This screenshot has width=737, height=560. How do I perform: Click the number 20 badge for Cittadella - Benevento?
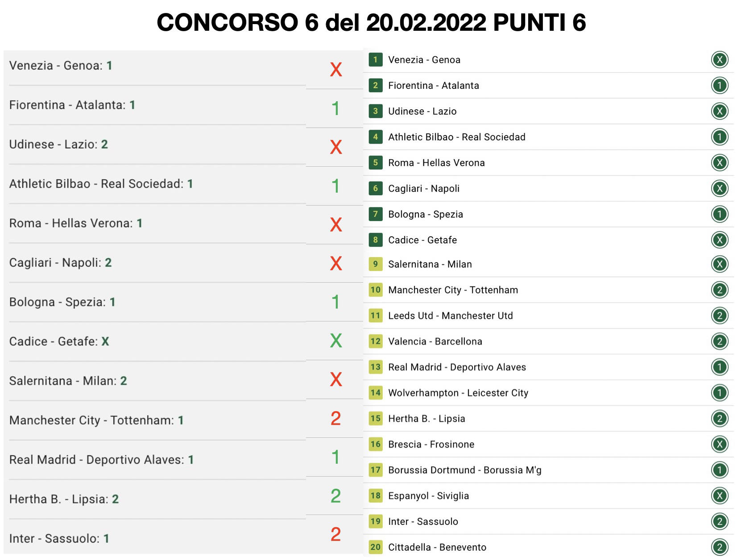375,547
